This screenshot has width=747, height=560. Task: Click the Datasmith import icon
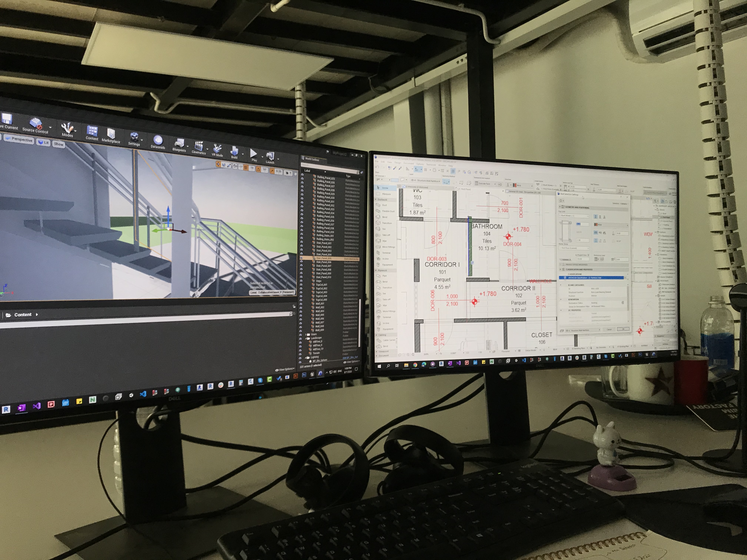[158, 140]
